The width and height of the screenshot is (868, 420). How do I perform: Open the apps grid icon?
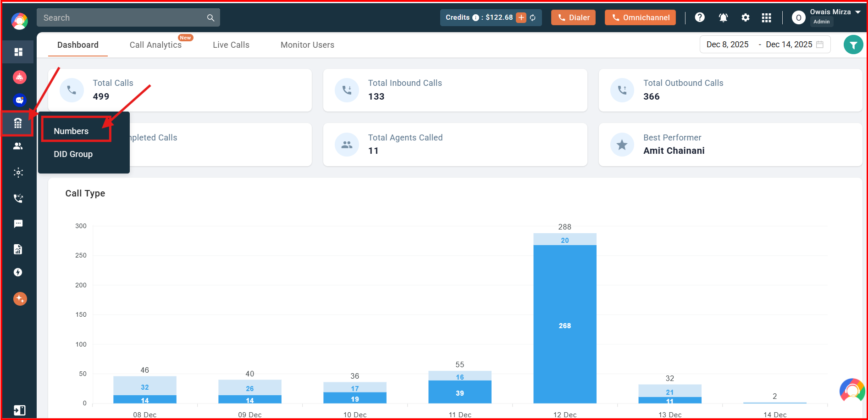[x=767, y=17]
